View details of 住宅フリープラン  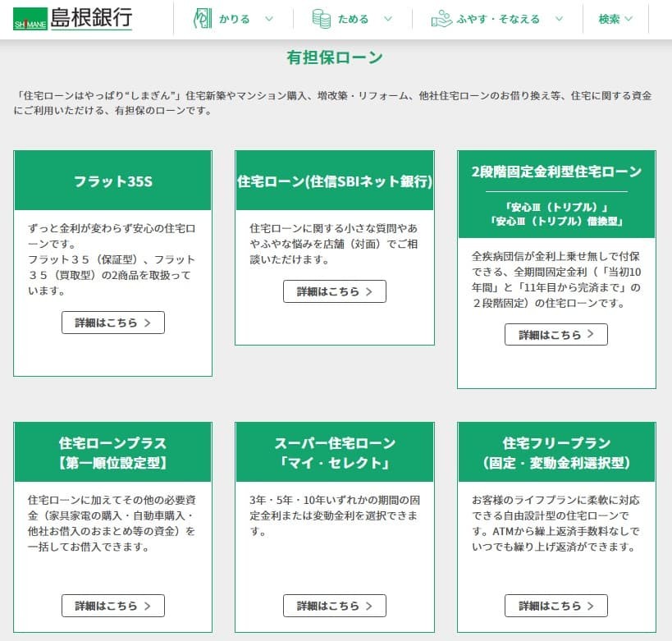(x=556, y=606)
